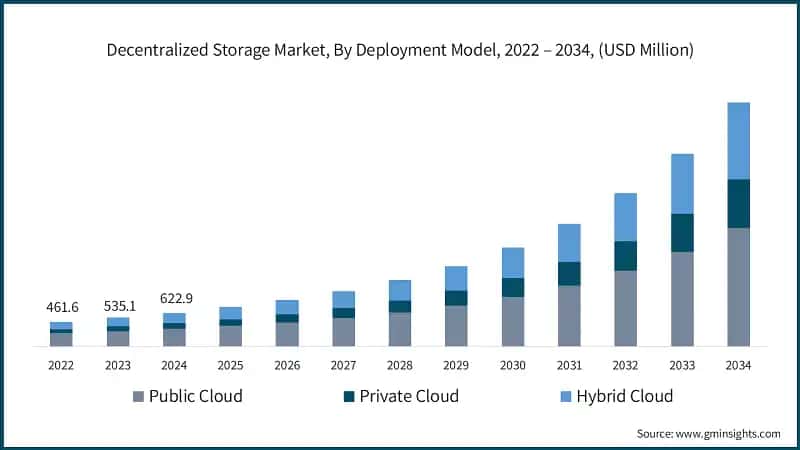Click the chart title about Decentralized Storage Market
800x450 pixels.
(x=400, y=50)
